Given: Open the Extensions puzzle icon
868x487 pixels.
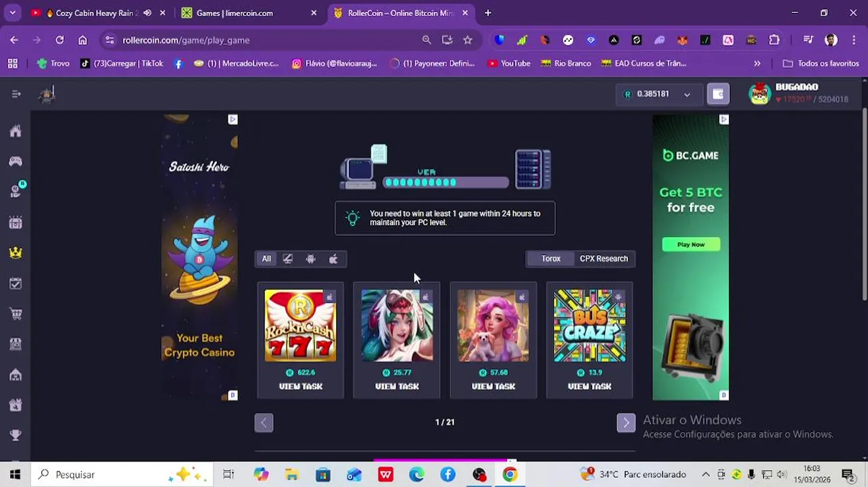Looking at the screenshot, I should click(774, 40).
